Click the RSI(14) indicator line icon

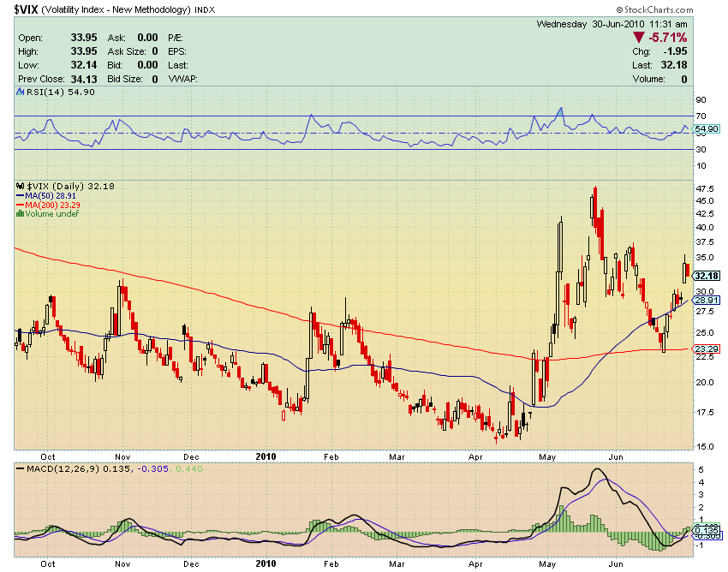21,92
